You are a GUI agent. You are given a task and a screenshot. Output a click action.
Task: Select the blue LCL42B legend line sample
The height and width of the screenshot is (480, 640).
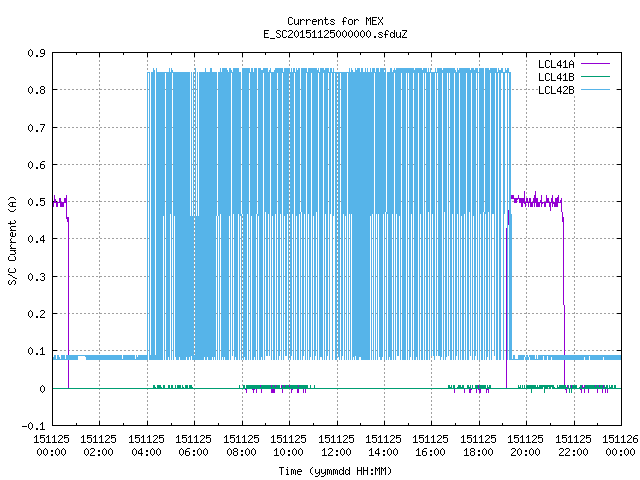pos(595,89)
